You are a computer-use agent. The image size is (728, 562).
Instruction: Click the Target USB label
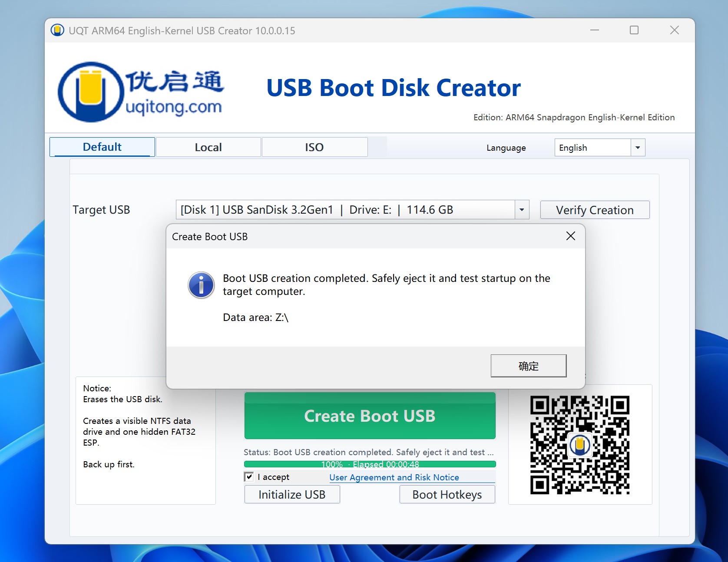pos(101,210)
